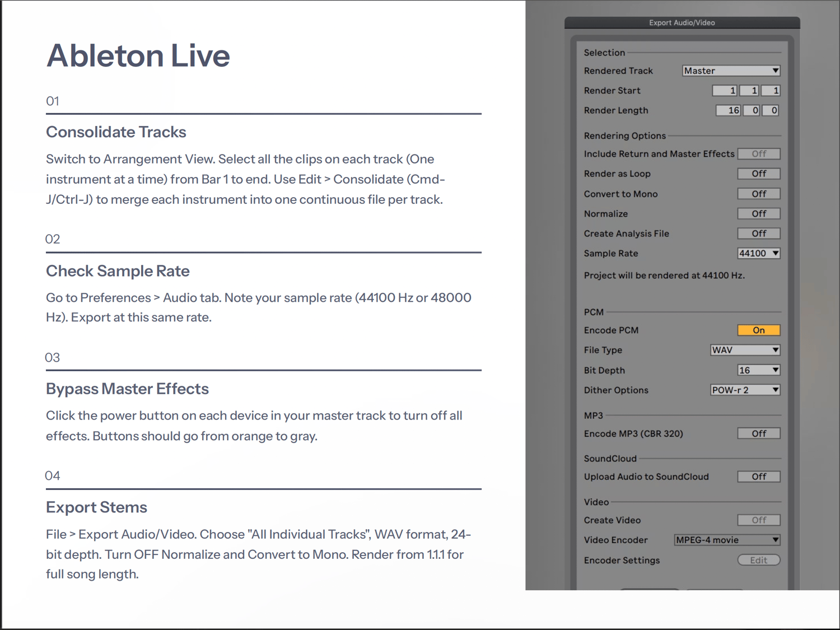
Task: Open the Bit Depth dropdown
Action: click(x=759, y=370)
